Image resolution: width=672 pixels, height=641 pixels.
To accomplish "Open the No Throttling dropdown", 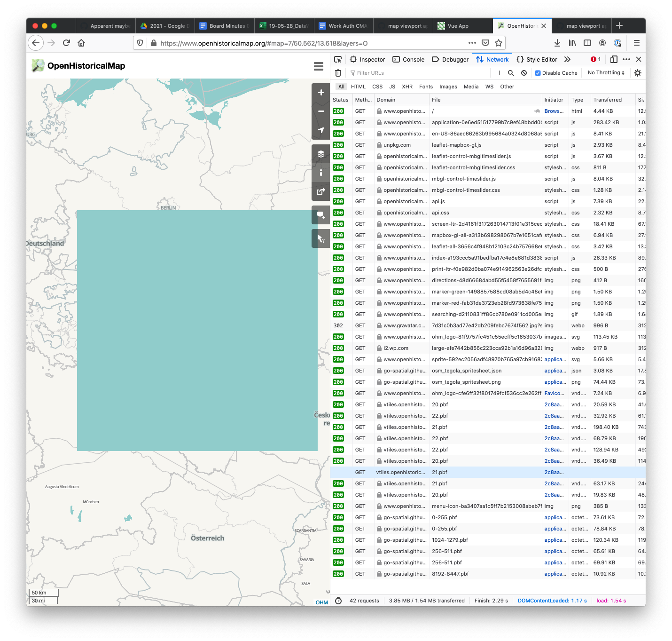I will coord(605,73).
